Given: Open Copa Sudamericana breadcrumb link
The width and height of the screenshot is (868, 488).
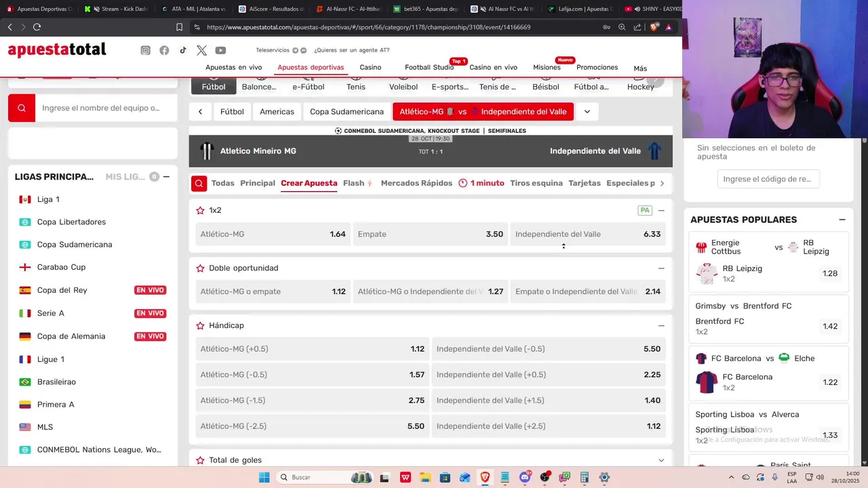Looking at the screenshot, I should 347,111.
